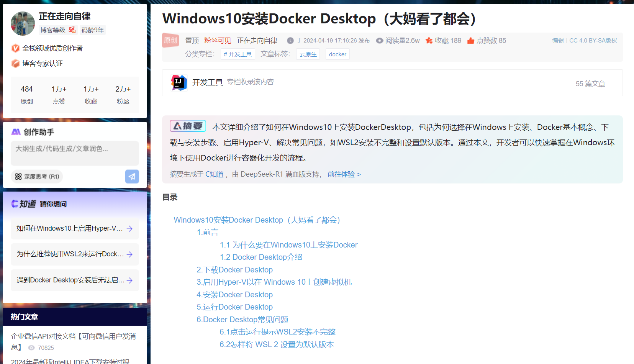The height and width of the screenshot is (364, 634).
Task: Select the 摘要 badge icon
Action: tap(188, 126)
